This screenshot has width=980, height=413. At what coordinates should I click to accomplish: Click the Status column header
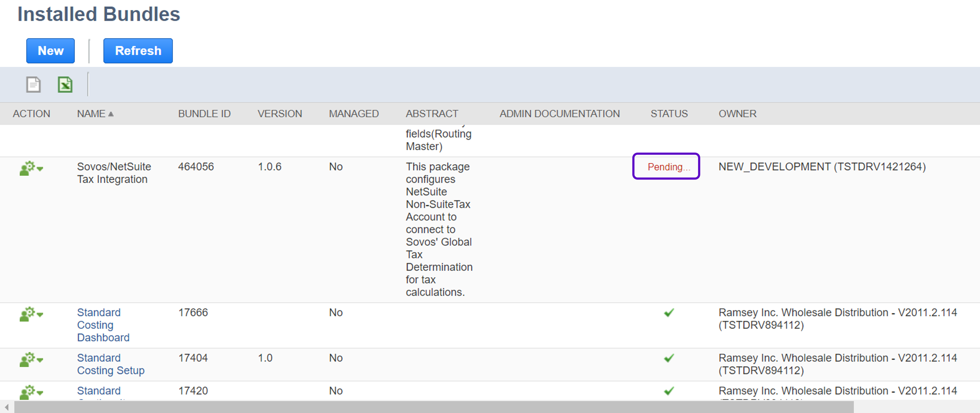point(669,114)
